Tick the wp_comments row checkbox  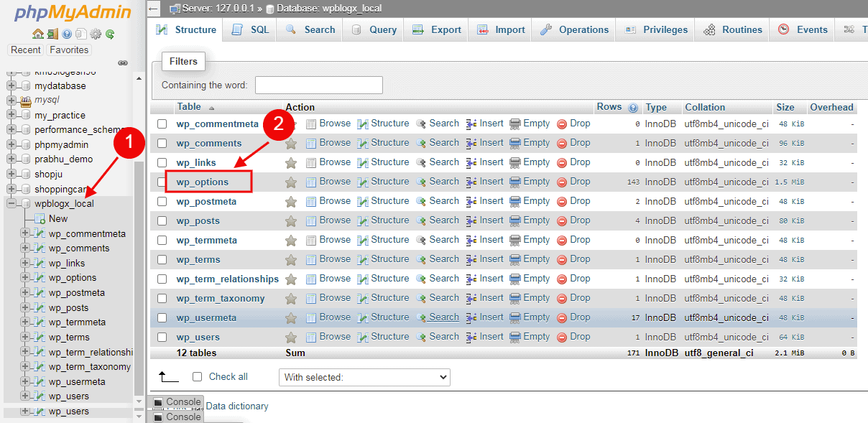[162, 143]
